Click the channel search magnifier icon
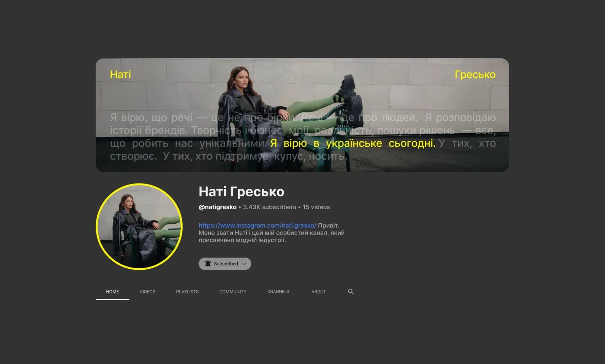The width and height of the screenshot is (605, 364). click(351, 291)
